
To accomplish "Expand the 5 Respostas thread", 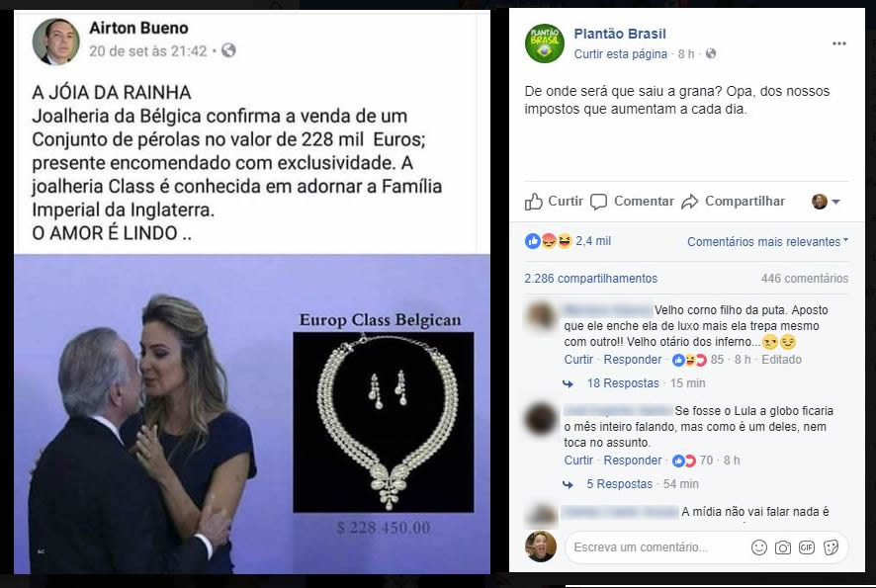I will tap(619, 483).
